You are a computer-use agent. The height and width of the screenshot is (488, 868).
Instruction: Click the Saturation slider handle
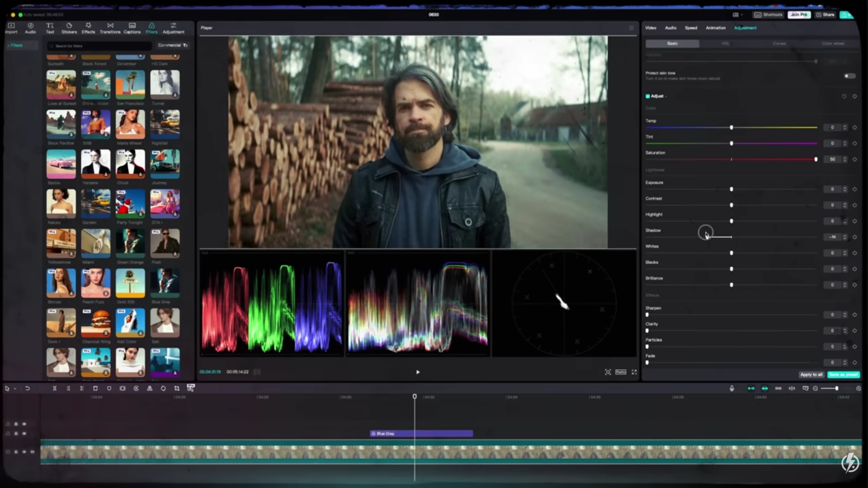816,160
